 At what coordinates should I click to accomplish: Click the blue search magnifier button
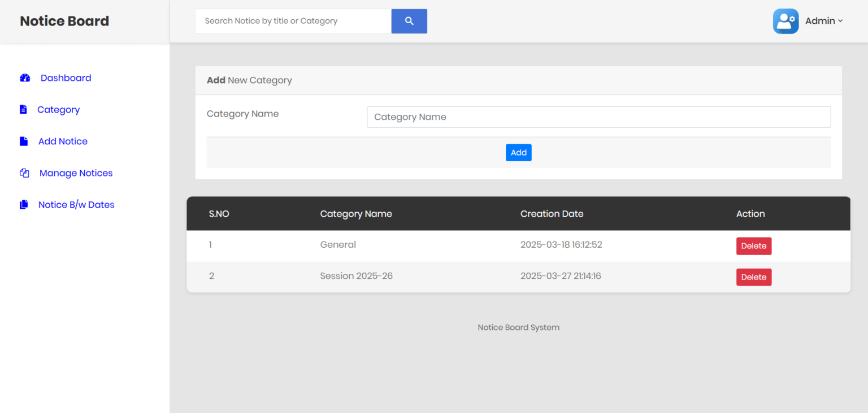point(409,21)
